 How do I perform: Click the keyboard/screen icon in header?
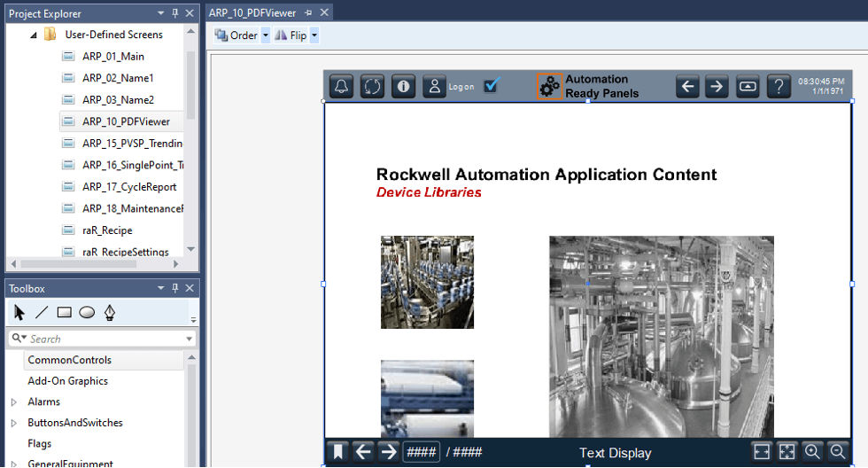pos(748,86)
